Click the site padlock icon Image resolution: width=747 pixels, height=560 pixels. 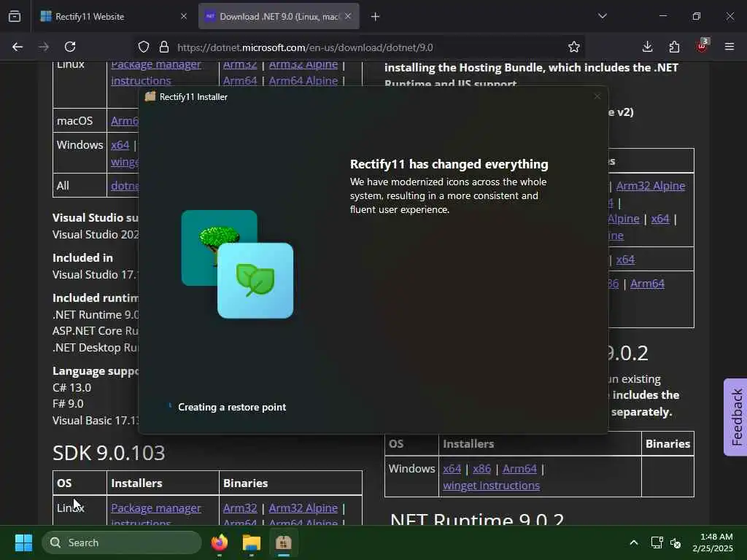[164, 47]
